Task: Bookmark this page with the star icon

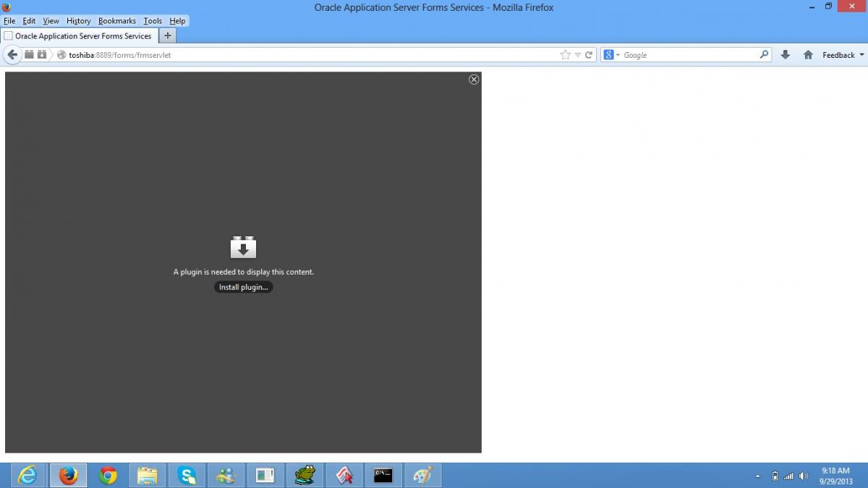Action: (565, 55)
